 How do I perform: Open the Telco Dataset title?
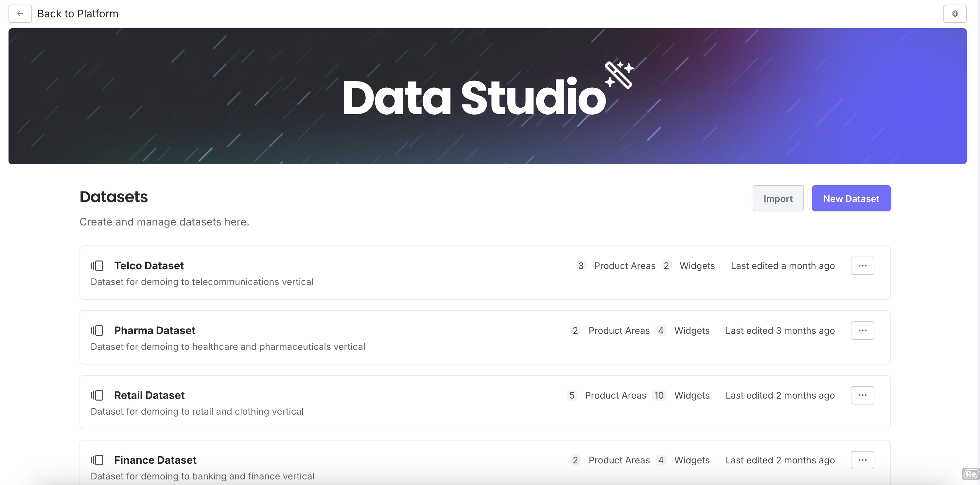point(149,266)
